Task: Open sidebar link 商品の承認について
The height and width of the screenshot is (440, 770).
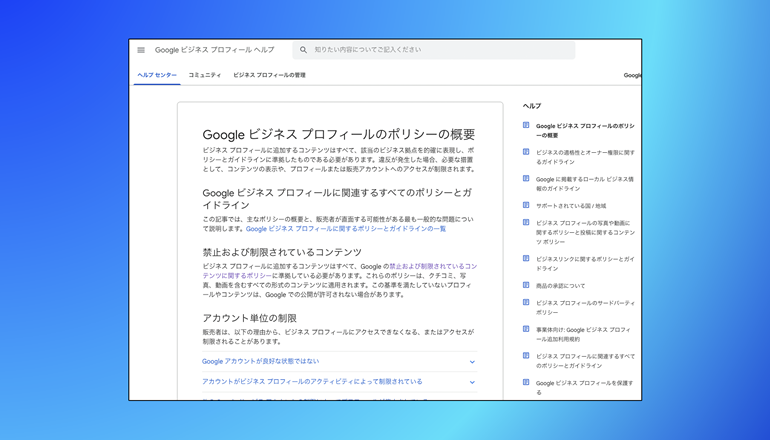Action: 560,286
